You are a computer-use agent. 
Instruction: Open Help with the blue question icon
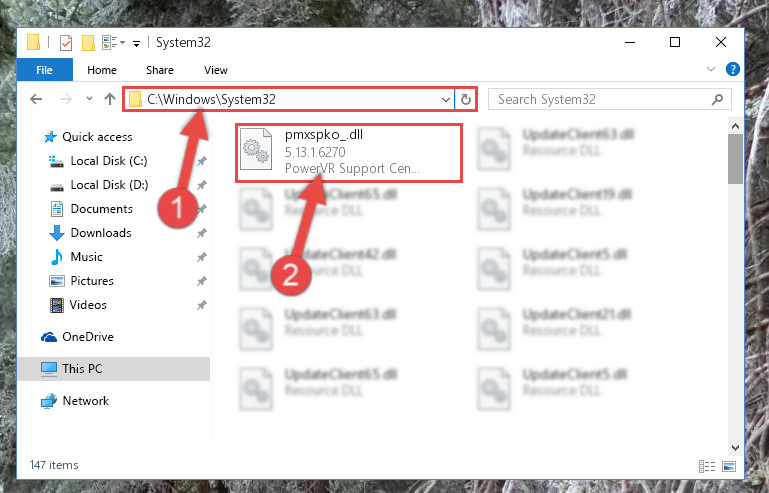click(732, 69)
